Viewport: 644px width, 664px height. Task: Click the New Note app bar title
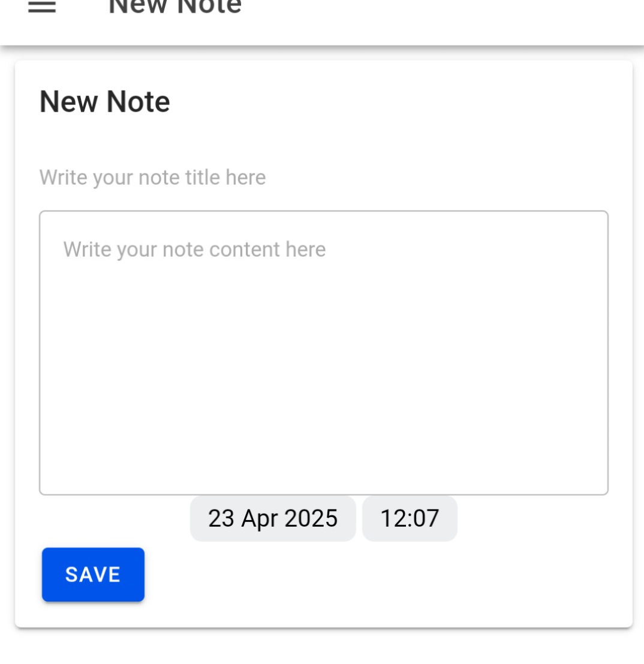[174, 7]
